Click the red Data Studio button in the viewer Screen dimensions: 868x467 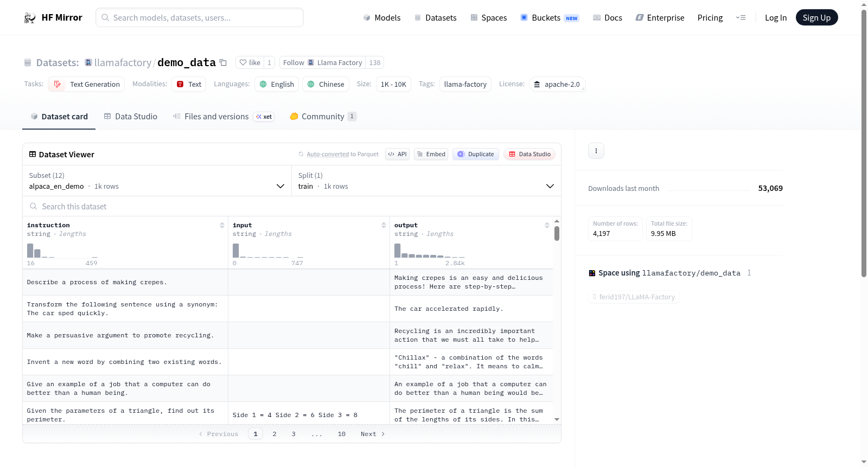click(x=529, y=154)
